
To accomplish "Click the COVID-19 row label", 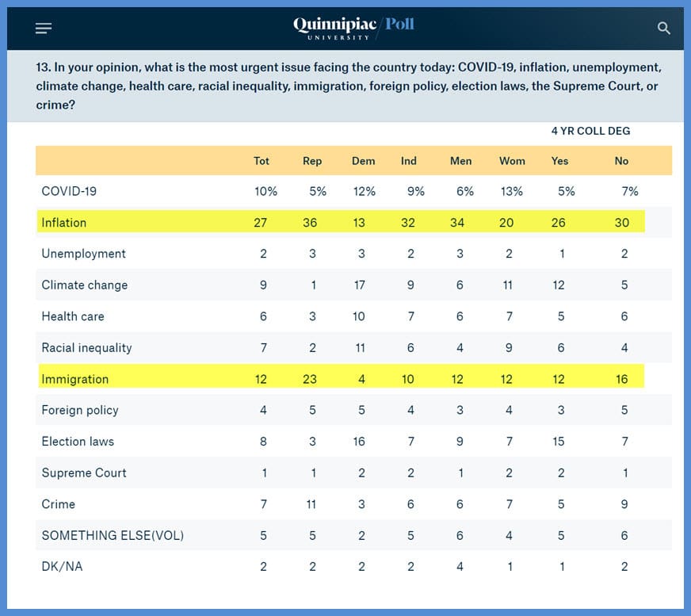I will click(69, 191).
